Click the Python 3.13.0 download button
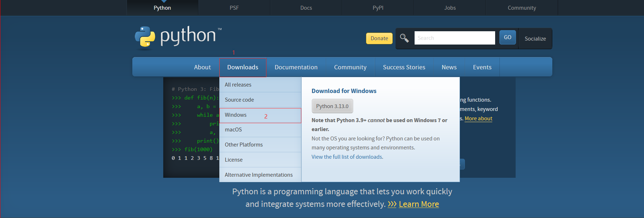Image resolution: width=644 pixels, height=218 pixels. pyautogui.click(x=332, y=106)
